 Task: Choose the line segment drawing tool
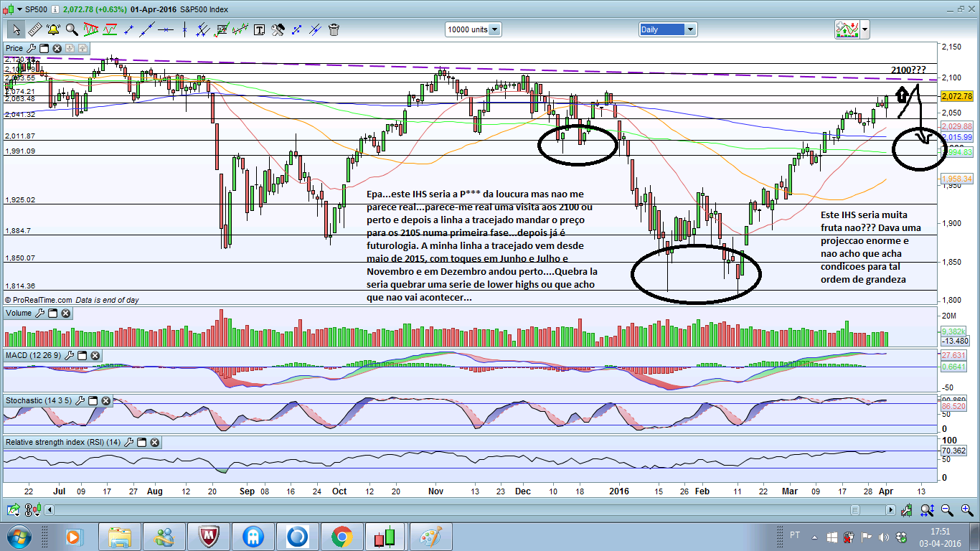tap(129, 29)
